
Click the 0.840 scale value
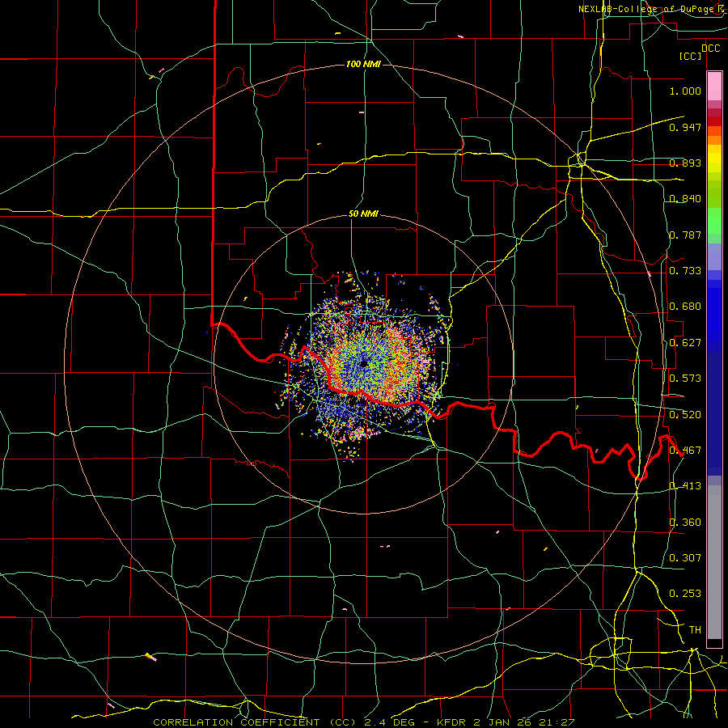[x=685, y=199]
